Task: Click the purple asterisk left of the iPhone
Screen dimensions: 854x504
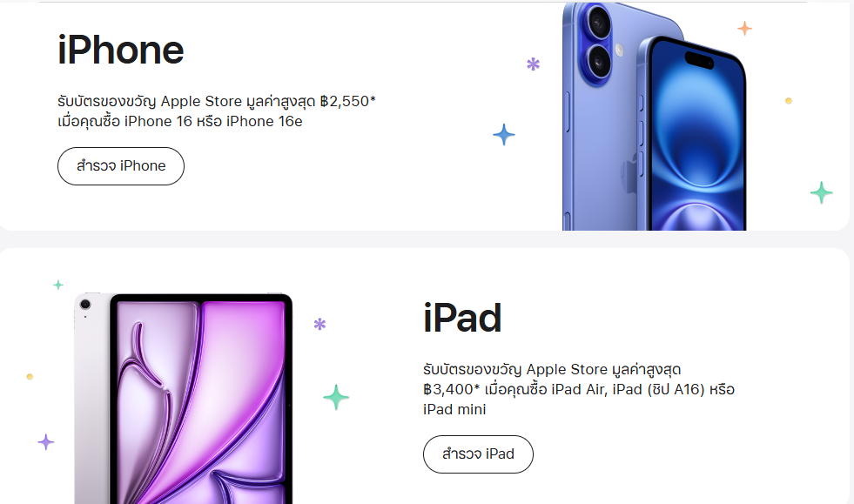Action: (x=534, y=64)
